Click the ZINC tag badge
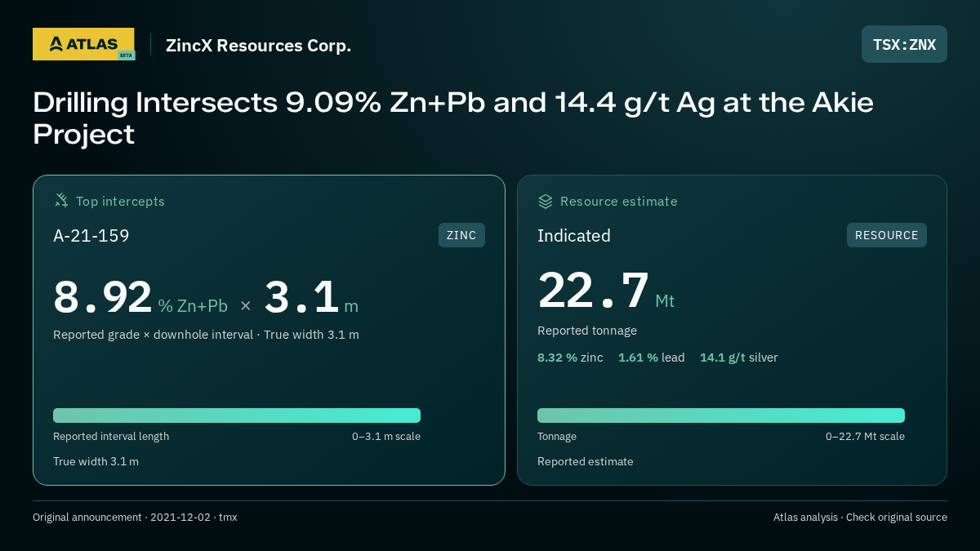This screenshot has height=551, width=980. (x=461, y=235)
